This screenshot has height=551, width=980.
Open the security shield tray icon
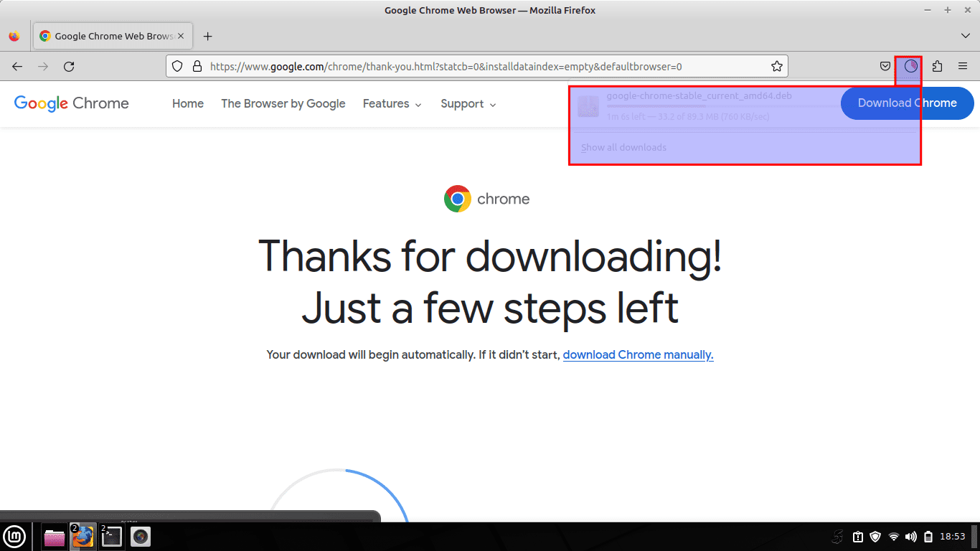click(x=875, y=536)
